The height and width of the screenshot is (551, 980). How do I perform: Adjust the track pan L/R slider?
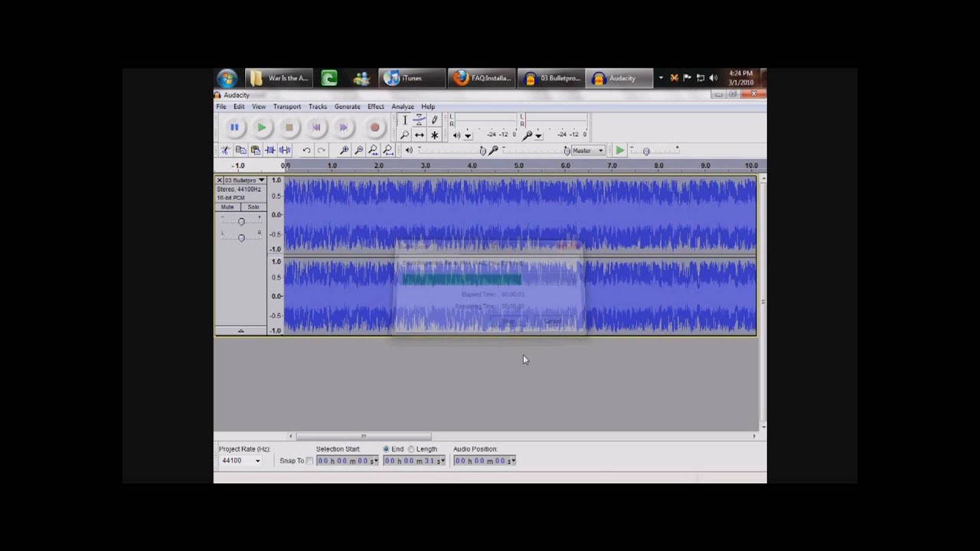241,237
